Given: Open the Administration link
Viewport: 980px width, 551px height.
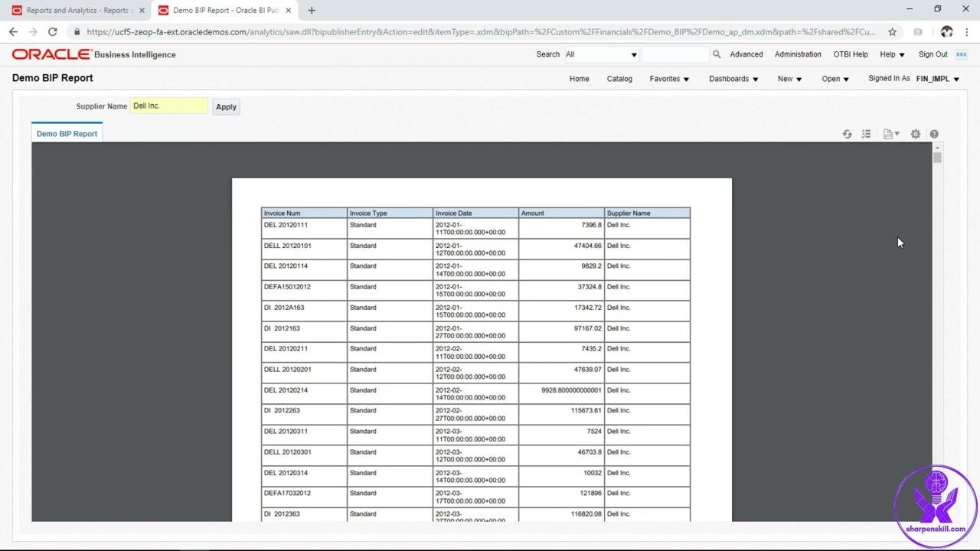Looking at the screenshot, I should click(798, 54).
